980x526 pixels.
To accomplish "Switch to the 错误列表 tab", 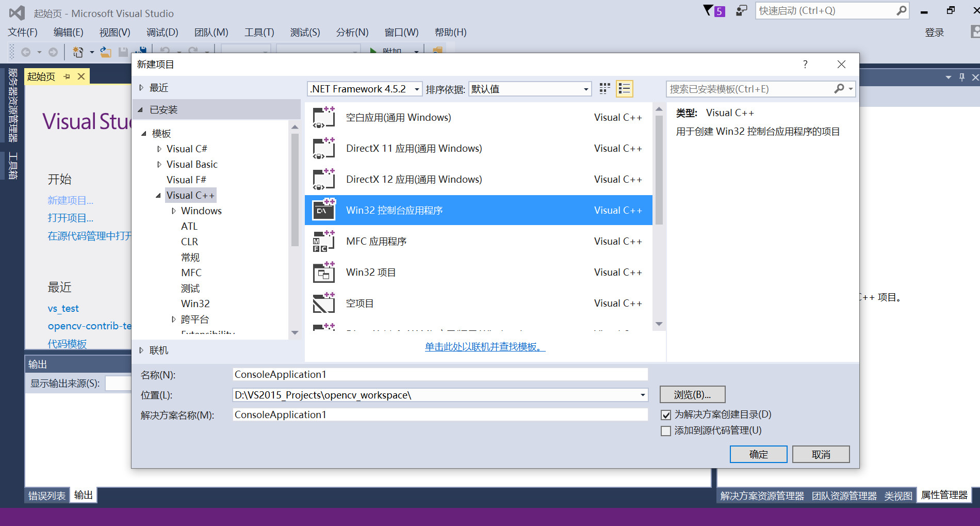I will [x=46, y=495].
